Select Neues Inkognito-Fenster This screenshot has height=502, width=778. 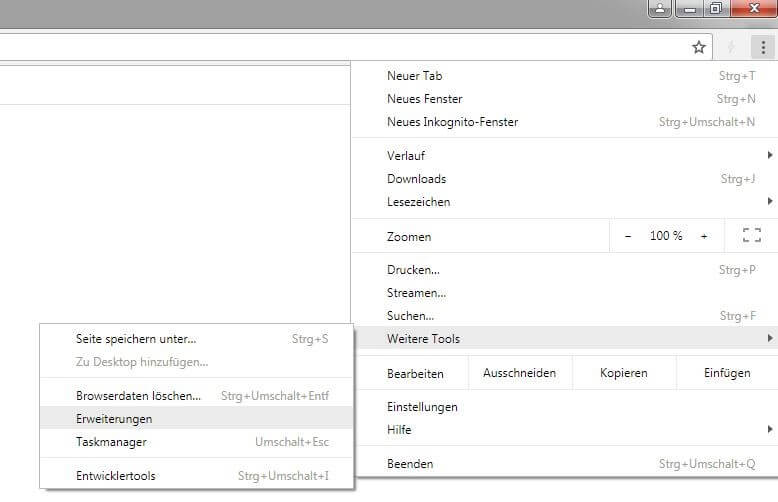(452, 122)
